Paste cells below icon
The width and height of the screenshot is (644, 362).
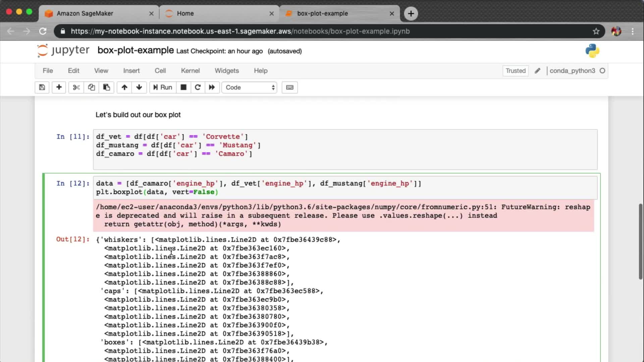(106, 87)
